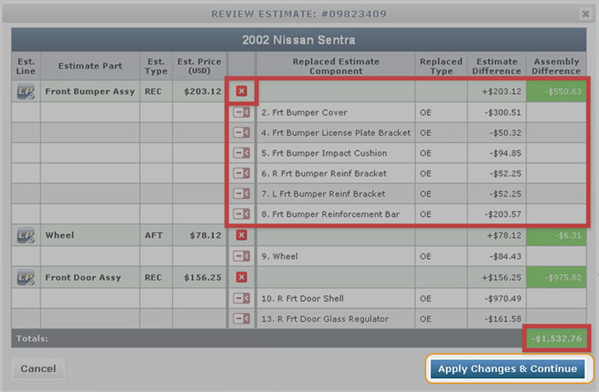Screen dimensions: 599x392
Task: Remove Frt Bumper Cover component icon
Action: (x=241, y=112)
